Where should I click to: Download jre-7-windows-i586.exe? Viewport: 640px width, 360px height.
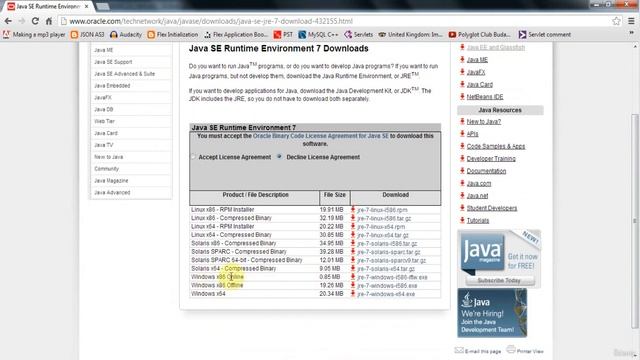[x=387, y=286]
